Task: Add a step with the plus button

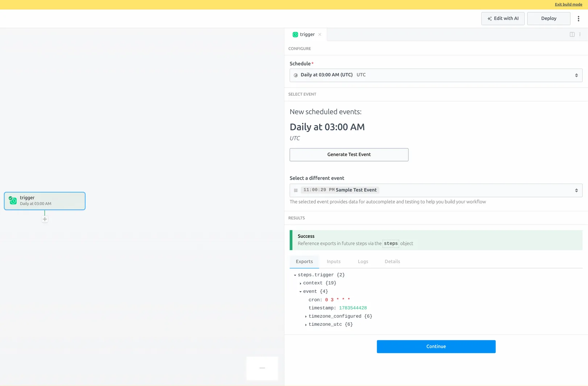Action: [x=45, y=219]
